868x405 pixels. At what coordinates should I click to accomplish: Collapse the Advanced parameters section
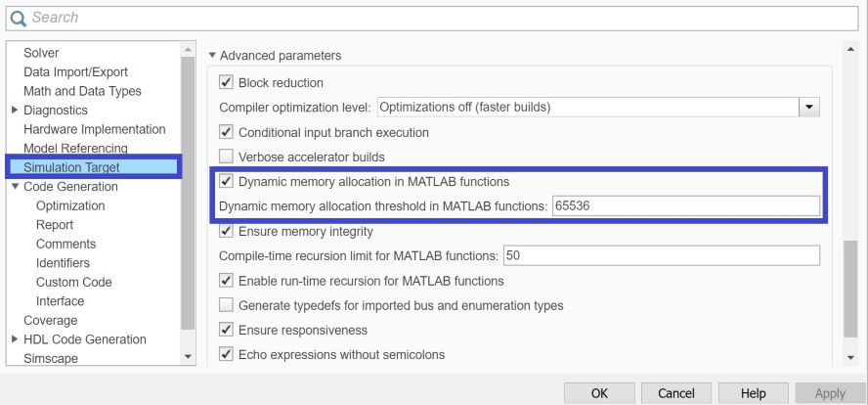tap(213, 56)
